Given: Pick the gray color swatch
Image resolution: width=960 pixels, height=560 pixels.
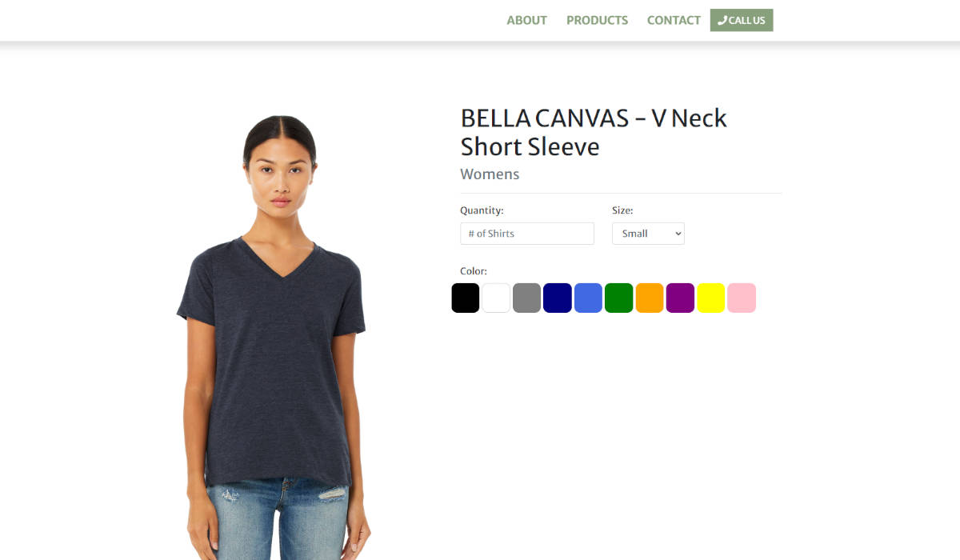Looking at the screenshot, I should [526, 298].
